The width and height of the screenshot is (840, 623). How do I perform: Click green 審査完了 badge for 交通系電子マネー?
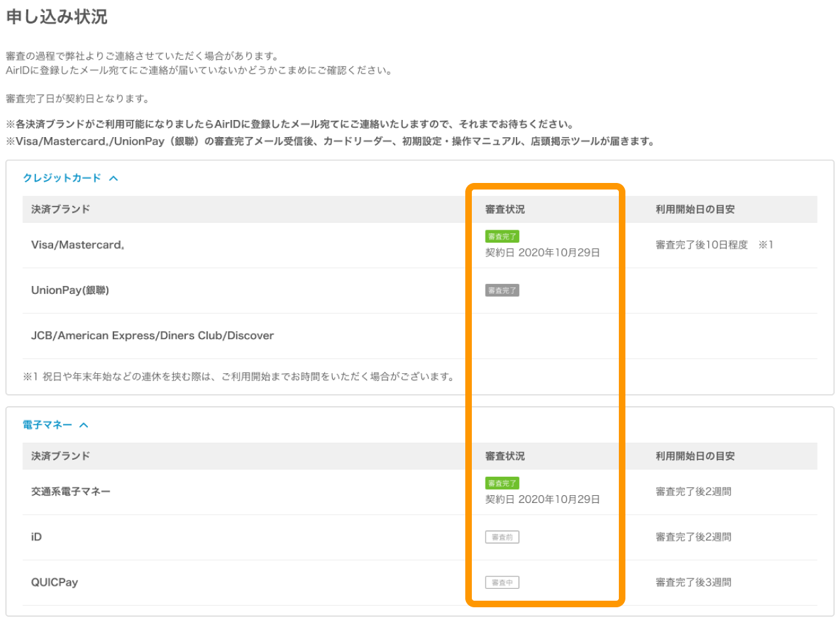tap(502, 483)
